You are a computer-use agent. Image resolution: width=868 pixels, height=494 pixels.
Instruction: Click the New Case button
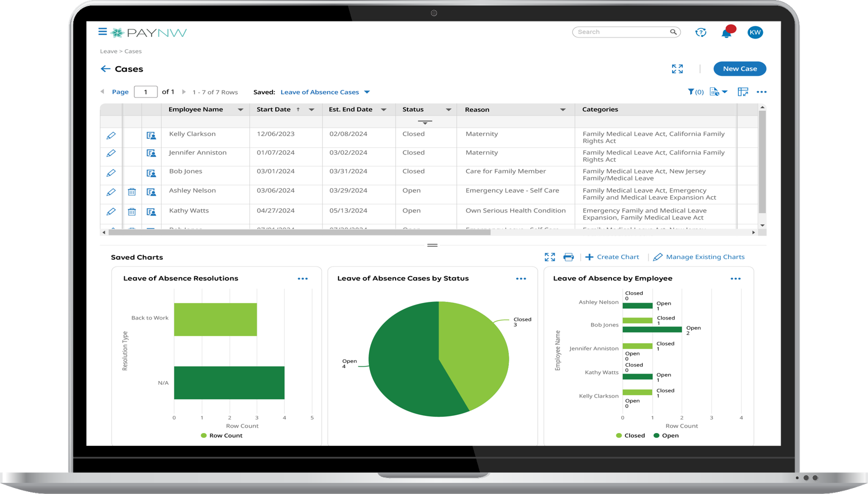[739, 69]
